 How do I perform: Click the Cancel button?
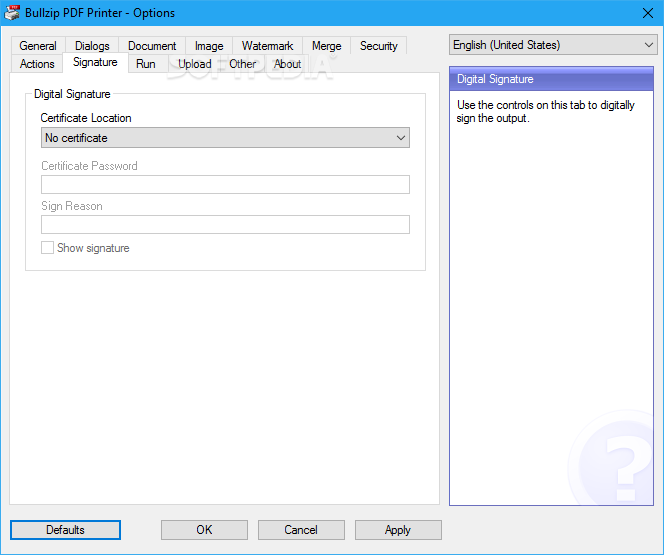[x=301, y=530]
